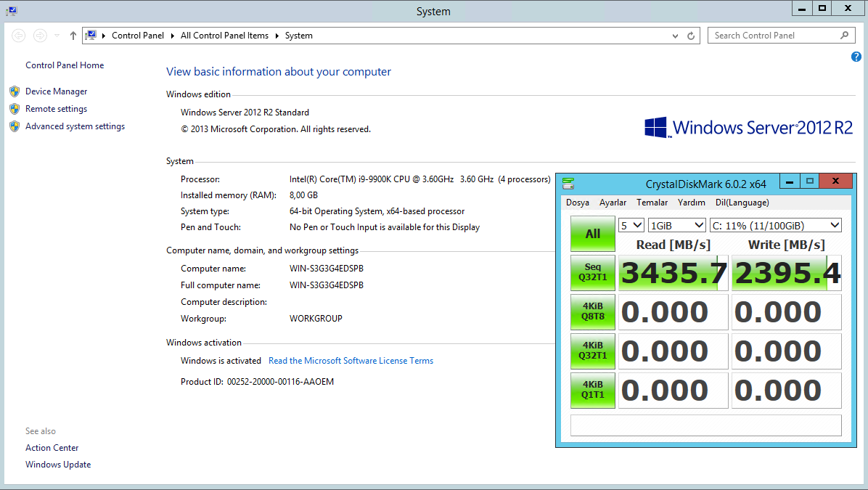Open the recent locations arrow
The image size is (868, 490).
[57, 36]
